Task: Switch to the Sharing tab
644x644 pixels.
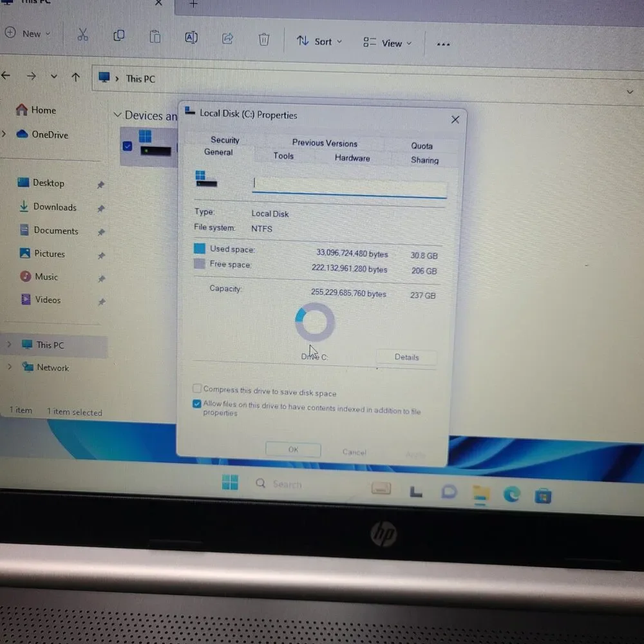Action: 424,160
